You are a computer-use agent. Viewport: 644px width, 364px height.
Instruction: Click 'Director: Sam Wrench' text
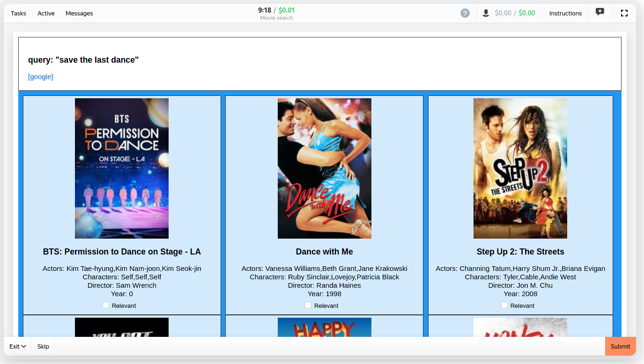click(122, 285)
